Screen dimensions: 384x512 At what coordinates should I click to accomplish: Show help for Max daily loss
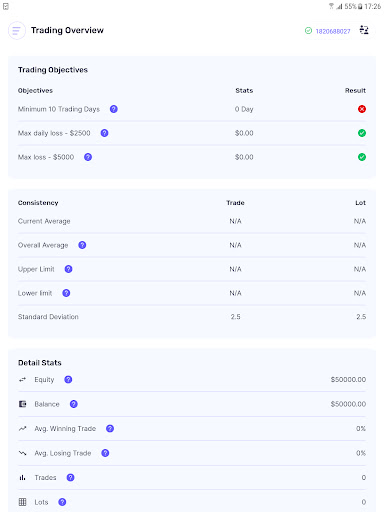[x=104, y=133]
